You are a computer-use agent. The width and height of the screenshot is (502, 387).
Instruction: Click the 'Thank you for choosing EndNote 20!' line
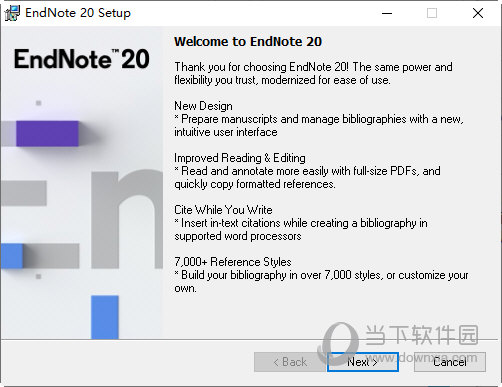point(313,67)
